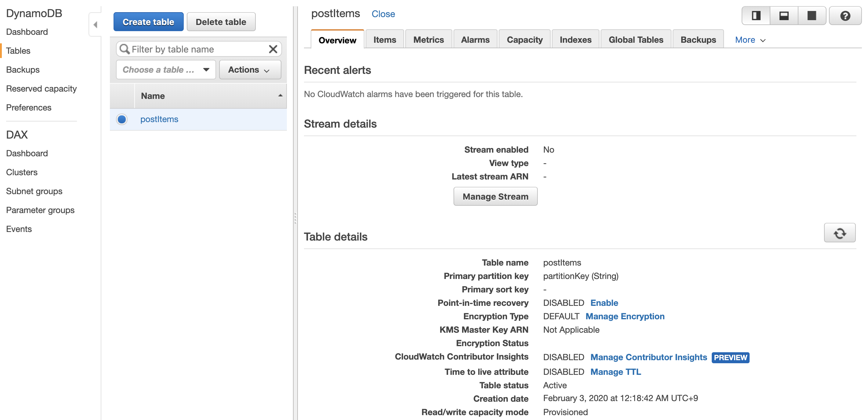Select Tables in the sidebar
The height and width of the screenshot is (420, 868).
point(18,51)
